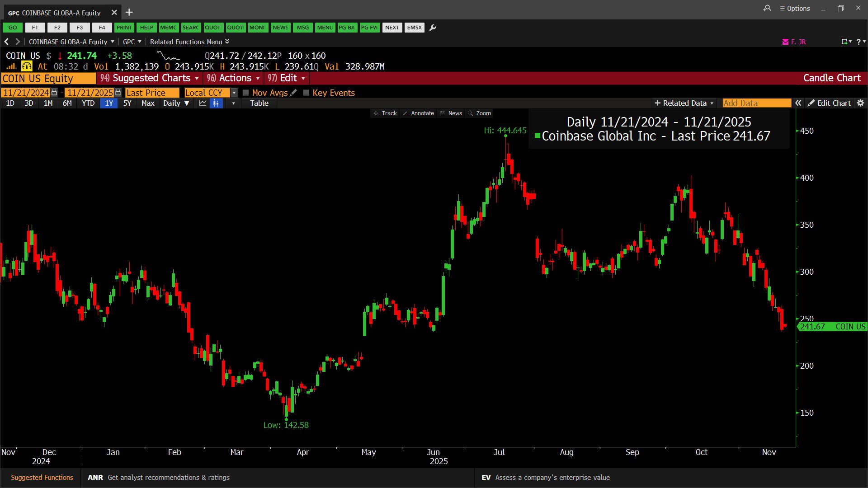Switch to the line chart type icon
868x488 pixels.
(x=203, y=103)
